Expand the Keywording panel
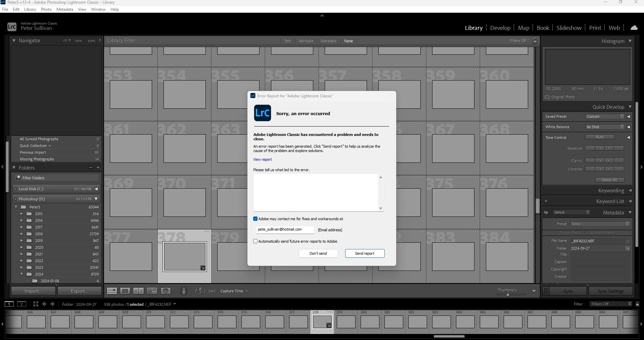Screen dimensions: 644x340 tap(630, 190)
